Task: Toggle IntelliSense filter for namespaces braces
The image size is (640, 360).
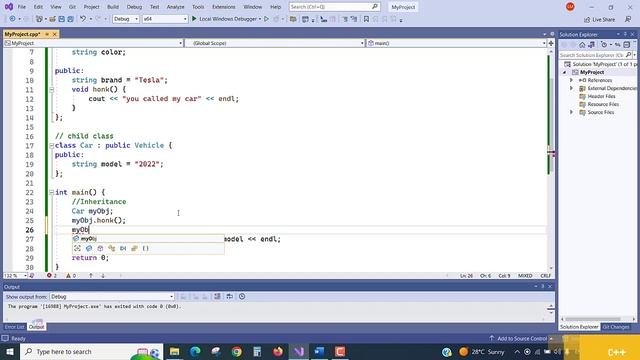Action: [x=146, y=248]
